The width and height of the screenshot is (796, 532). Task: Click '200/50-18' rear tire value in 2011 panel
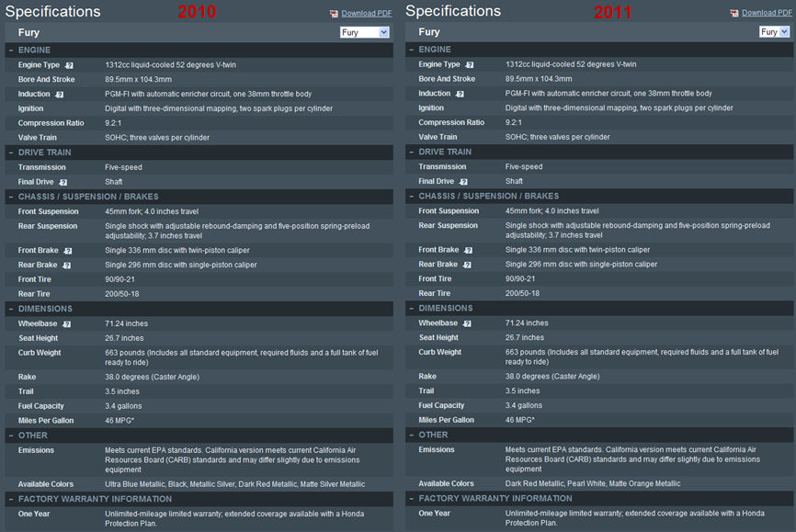pos(522,293)
